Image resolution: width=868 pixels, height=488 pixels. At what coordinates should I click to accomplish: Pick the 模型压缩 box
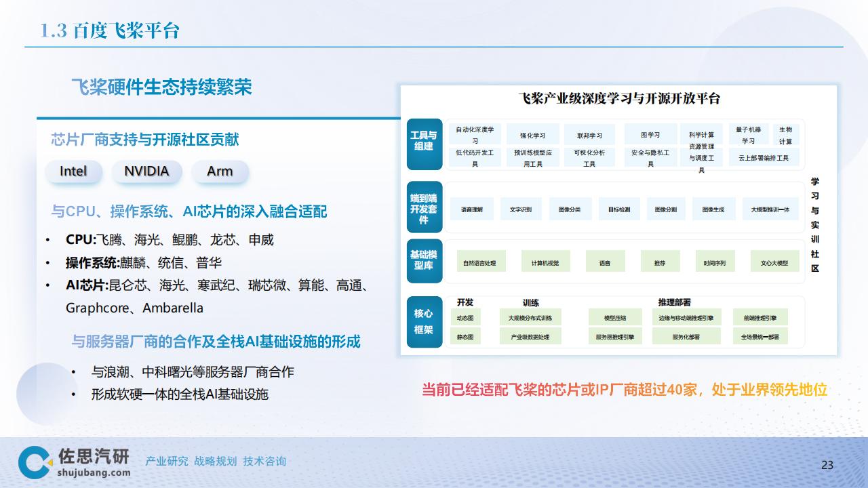(x=615, y=317)
